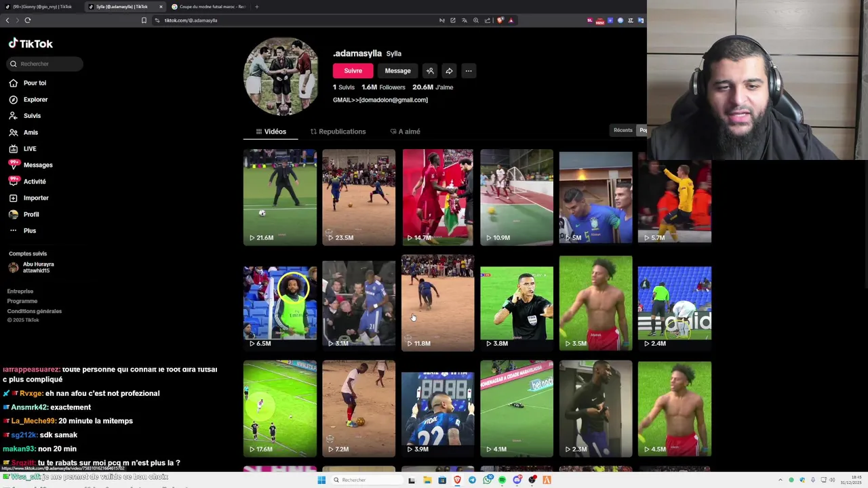Open WhatsApp from the taskbar
The width and height of the screenshot is (868, 488).
pyautogui.click(x=488, y=480)
